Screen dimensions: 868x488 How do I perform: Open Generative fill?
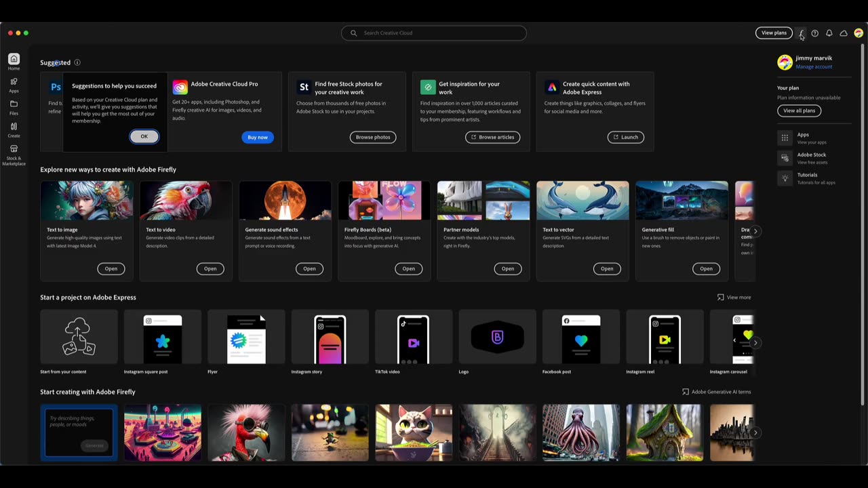point(706,268)
